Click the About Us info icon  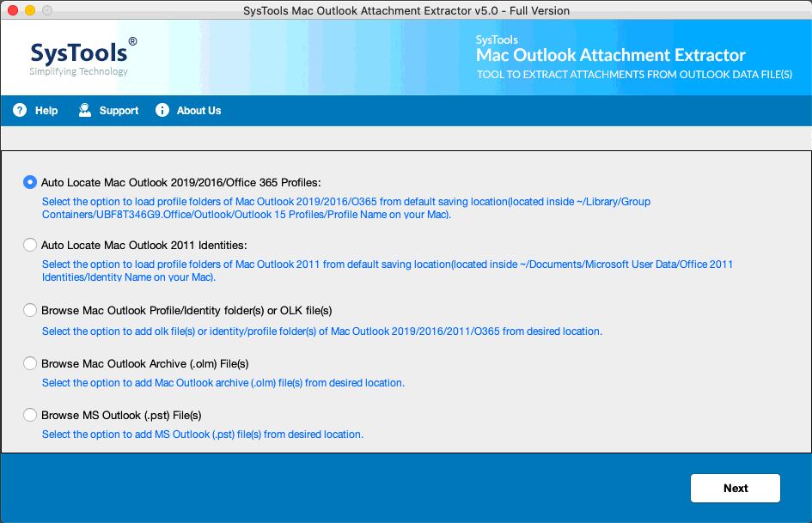(x=162, y=110)
